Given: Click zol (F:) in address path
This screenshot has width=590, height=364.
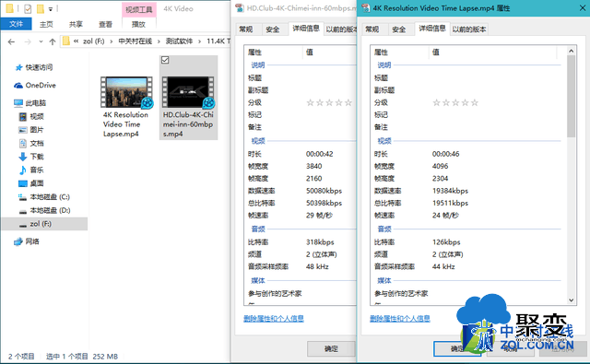Looking at the screenshot, I should (x=94, y=41).
